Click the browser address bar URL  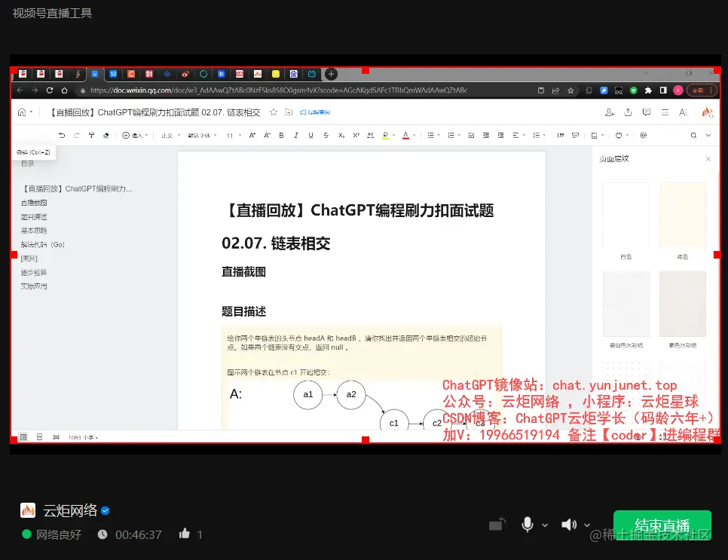(279, 90)
